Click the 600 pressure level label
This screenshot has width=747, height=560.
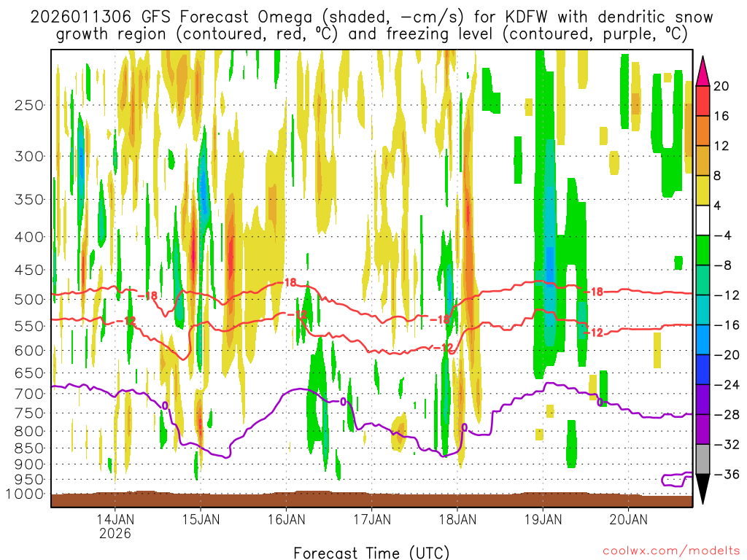pyautogui.click(x=29, y=351)
